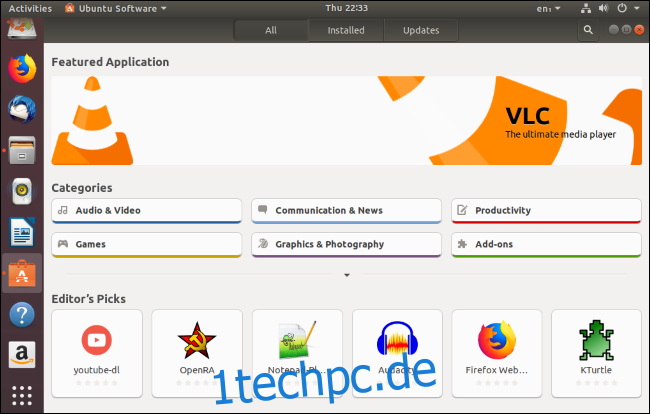Click the Firefox Web Browser pick icon

[x=497, y=340]
